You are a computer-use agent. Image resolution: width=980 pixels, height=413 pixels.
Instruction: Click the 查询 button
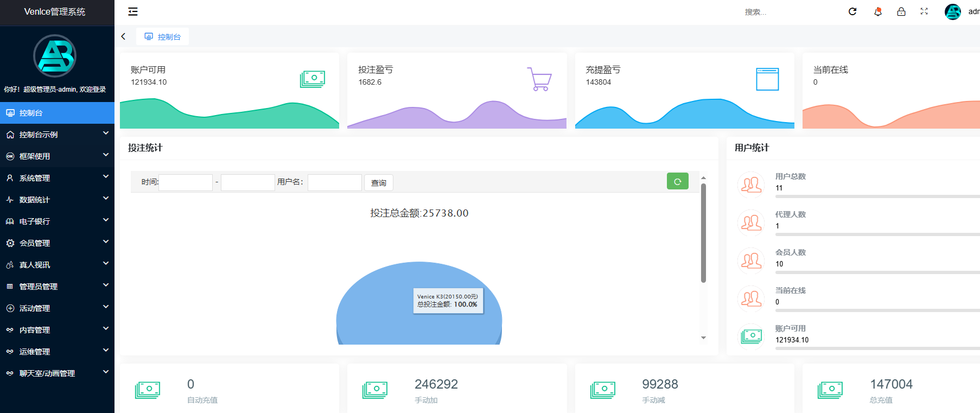(378, 183)
